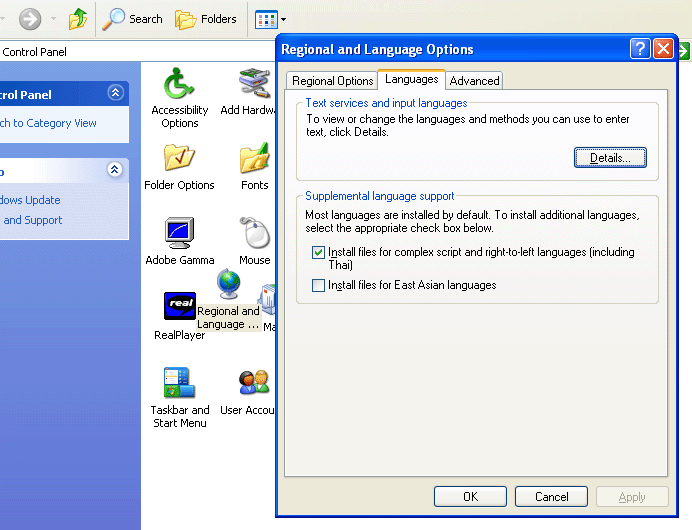The height and width of the screenshot is (530, 692).
Task: Open User Accounts icon
Action: coord(255,385)
